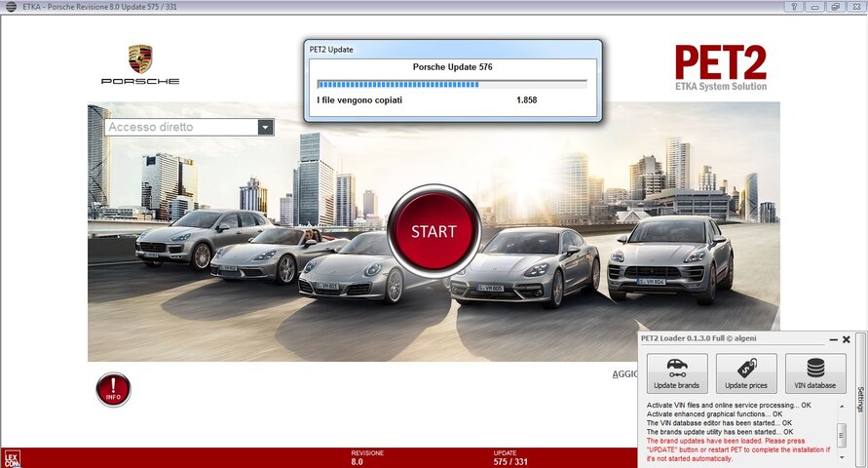
Task: Click the 1.858 copied files counter
Action: coord(526,100)
